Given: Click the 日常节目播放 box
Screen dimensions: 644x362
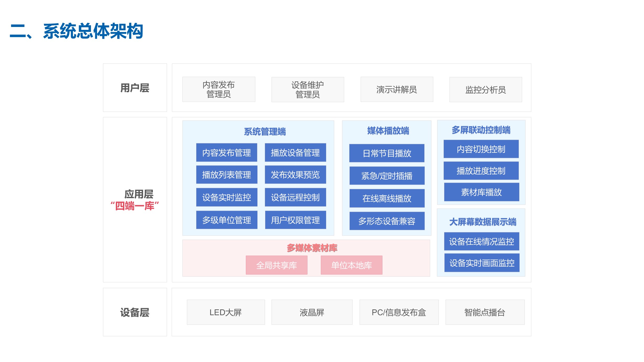Looking at the screenshot, I should pos(387,153).
